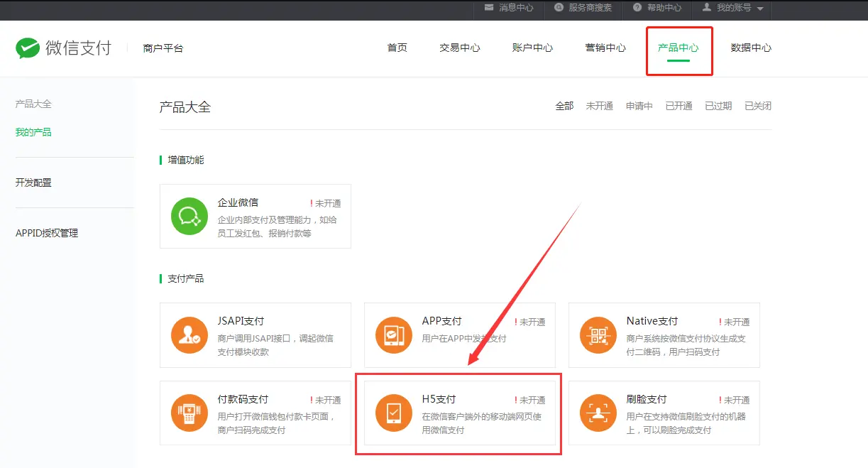Click the green 企业微信 product icon
The width and height of the screenshot is (868, 468).
(189, 216)
